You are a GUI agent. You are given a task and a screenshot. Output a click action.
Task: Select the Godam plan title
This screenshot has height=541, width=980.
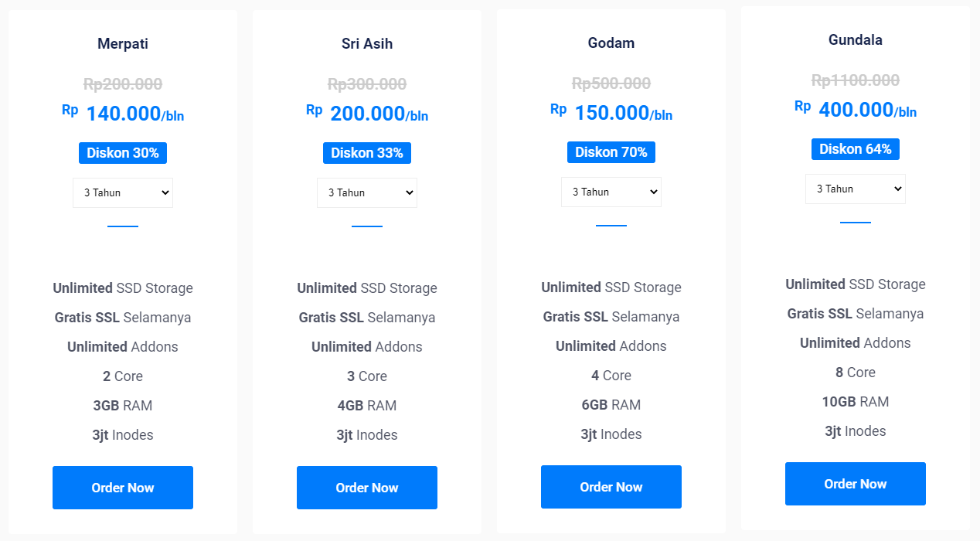click(x=611, y=43)
